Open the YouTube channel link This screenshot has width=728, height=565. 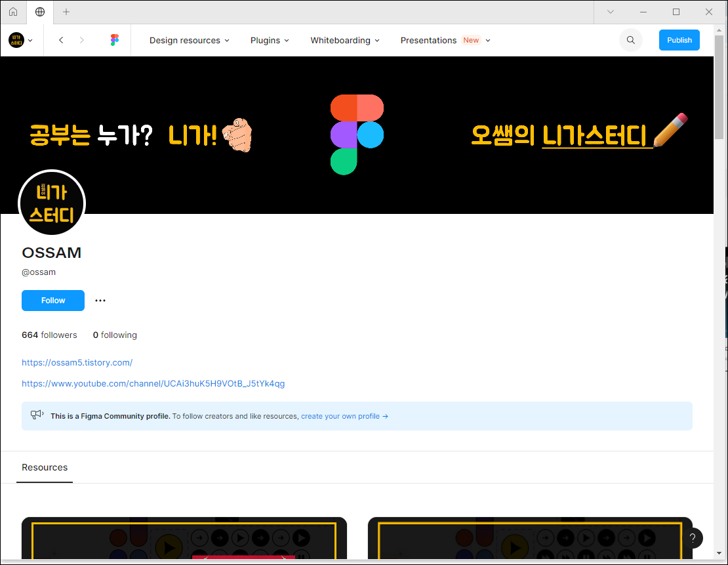153,383
